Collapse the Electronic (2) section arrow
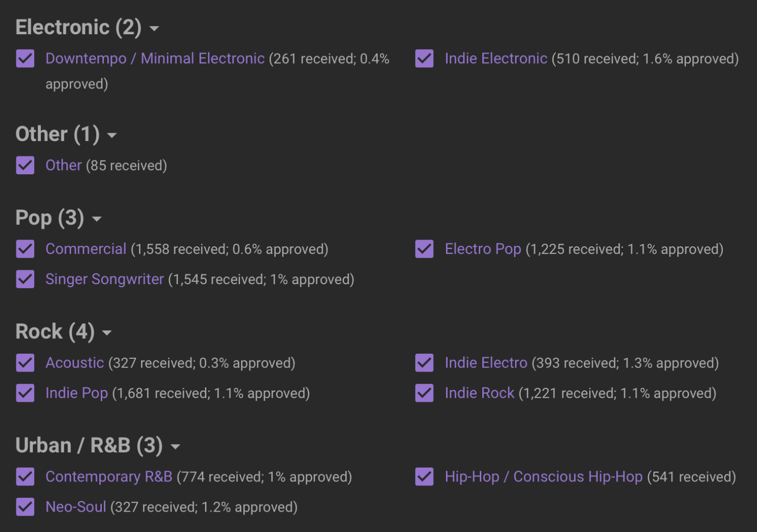This screenshot has height=532, width=757. pos(154,29)
